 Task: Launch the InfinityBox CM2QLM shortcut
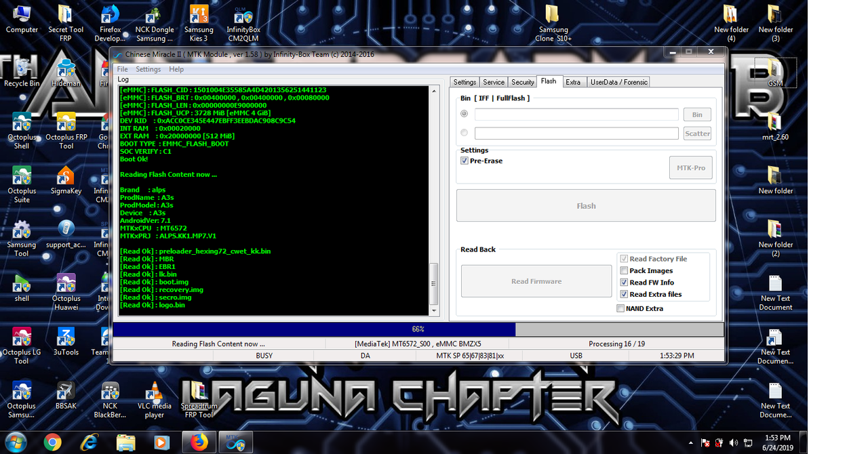(x=243, y=23)
